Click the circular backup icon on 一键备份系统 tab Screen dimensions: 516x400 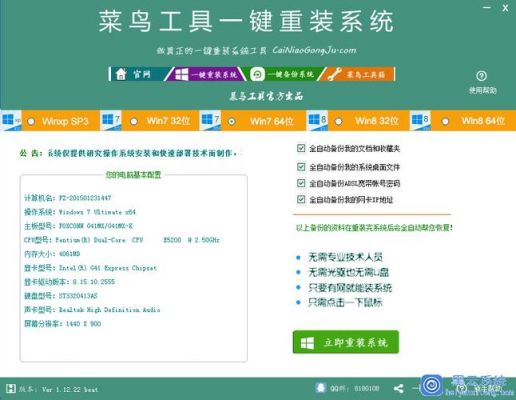coord(257,74)
